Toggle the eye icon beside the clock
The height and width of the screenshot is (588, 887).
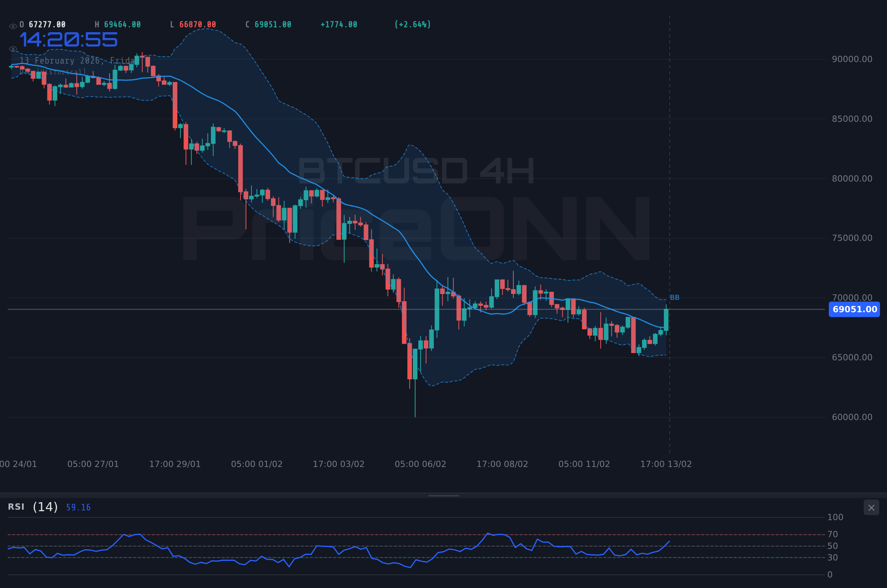(13, 49)
